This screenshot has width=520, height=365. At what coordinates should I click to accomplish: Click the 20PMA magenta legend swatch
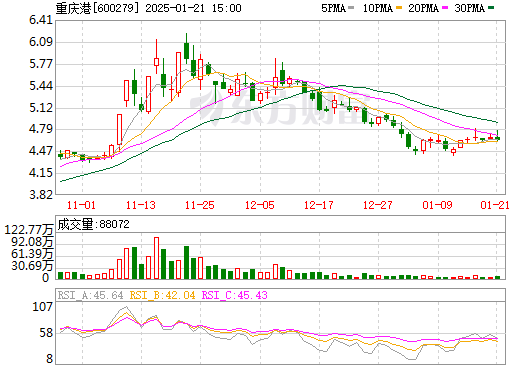coord(445,8)
